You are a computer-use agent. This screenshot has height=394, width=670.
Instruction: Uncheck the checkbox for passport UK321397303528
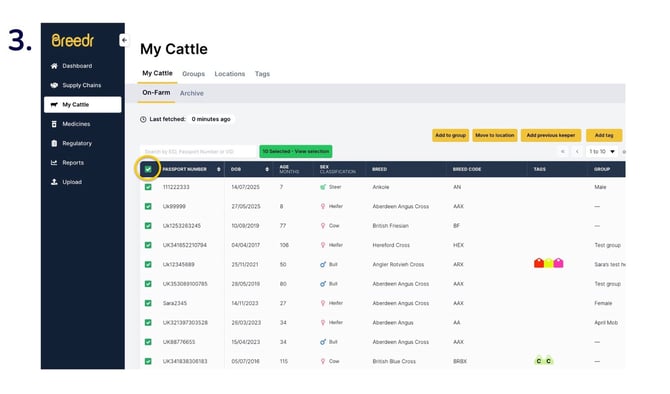(148, 322)
